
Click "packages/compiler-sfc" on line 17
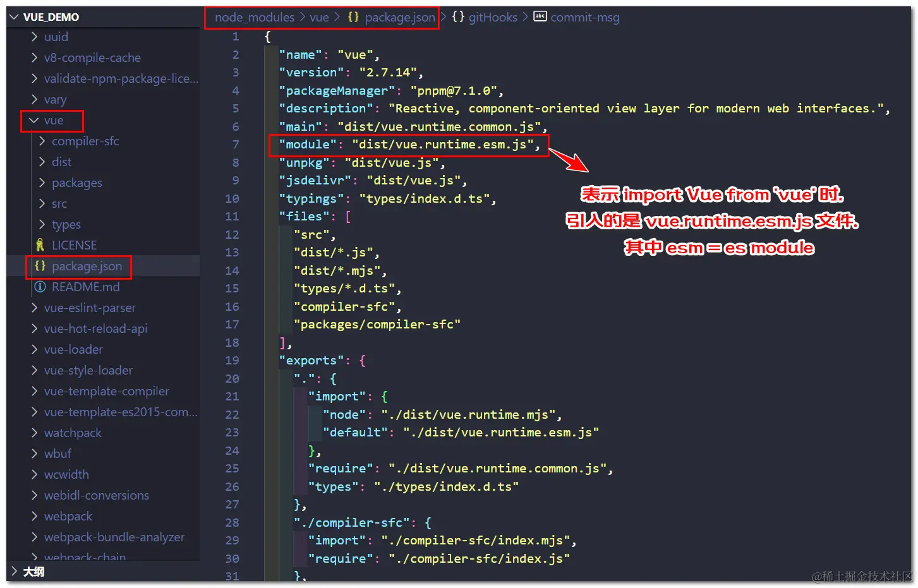pos(377,325)
